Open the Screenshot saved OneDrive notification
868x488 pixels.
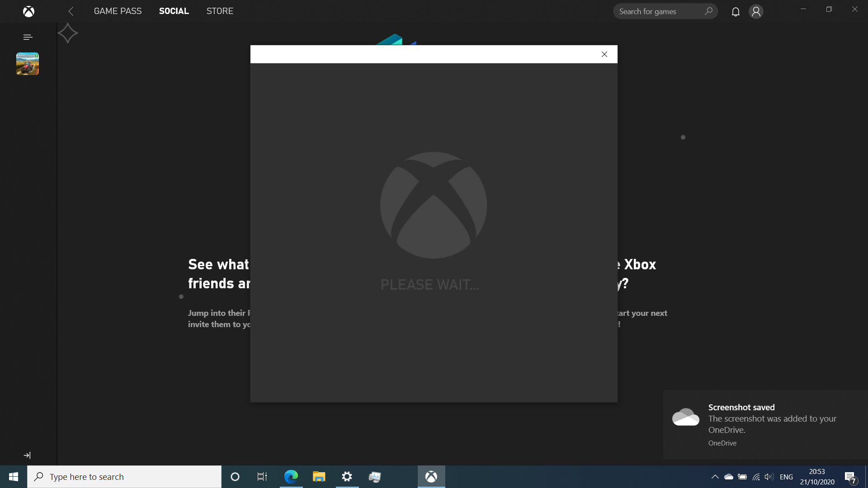click(x=765, y=425)
